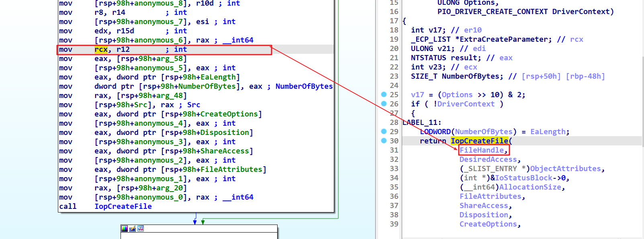Click DesiredAccess argument on line 32
This screenshot has height=239, width=644.
coord(488,159)
